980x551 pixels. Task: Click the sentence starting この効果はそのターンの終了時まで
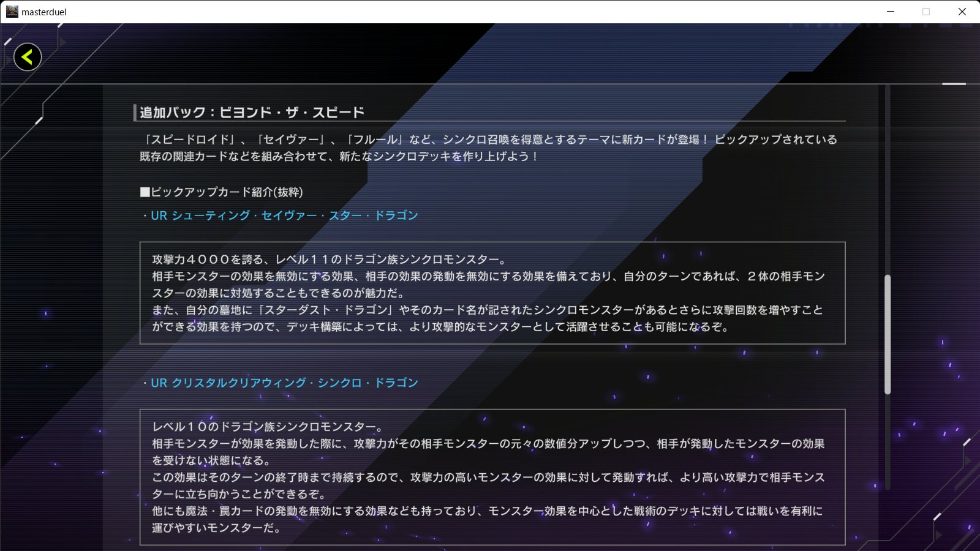488,485
